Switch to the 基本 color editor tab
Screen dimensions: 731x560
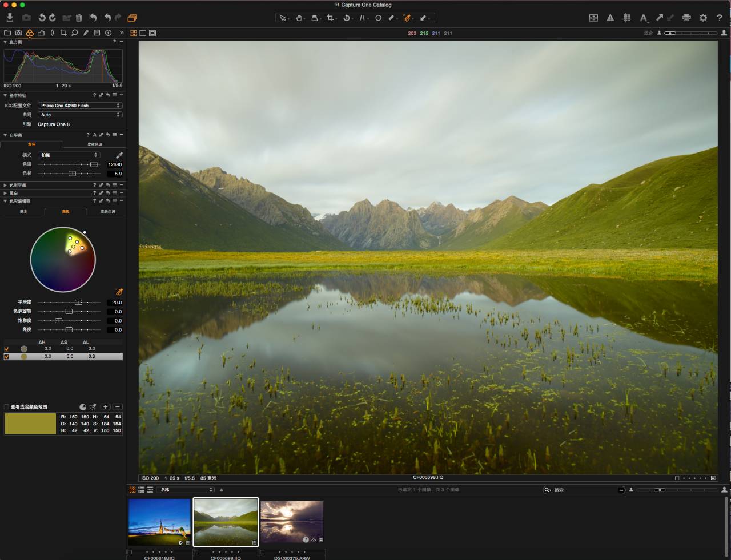pyautogui.click(x=23, y=212)
